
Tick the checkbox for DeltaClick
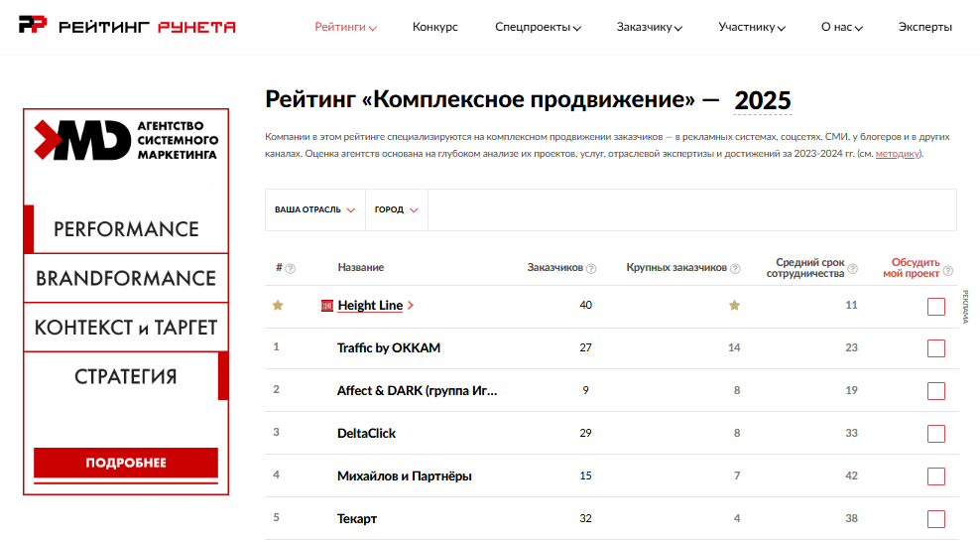click(x=936, y=433)
